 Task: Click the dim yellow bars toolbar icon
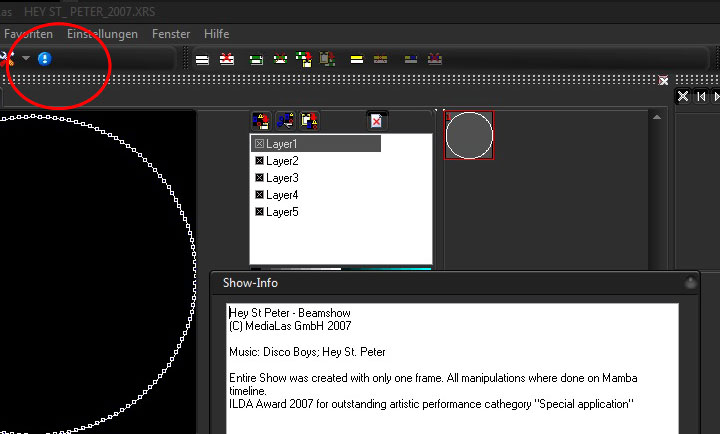(380, 59)
